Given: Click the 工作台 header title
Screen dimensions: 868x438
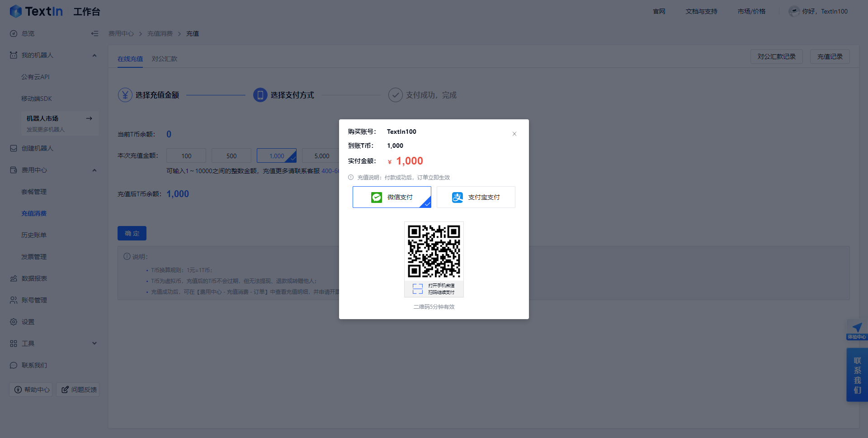Looking at the screenshot, I should 87,12.
